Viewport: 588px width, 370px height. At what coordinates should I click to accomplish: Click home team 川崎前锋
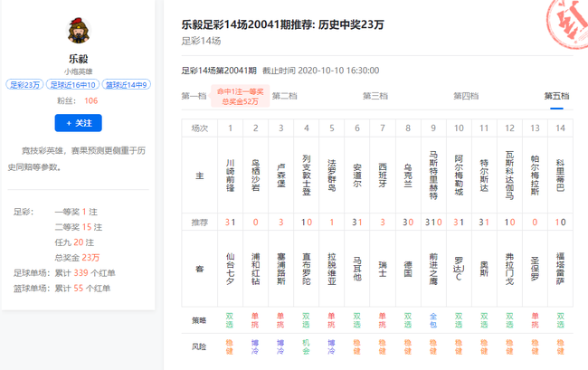(x=231, y=176)
